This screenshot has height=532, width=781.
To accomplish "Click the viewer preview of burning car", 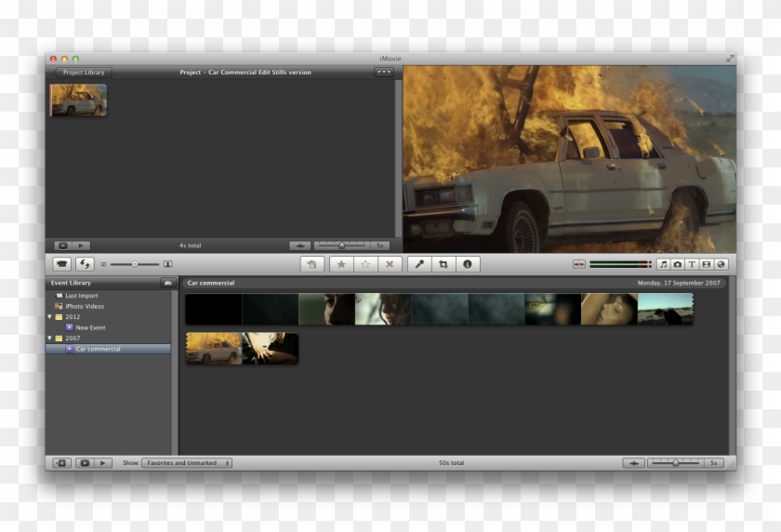I will [569, 159].
